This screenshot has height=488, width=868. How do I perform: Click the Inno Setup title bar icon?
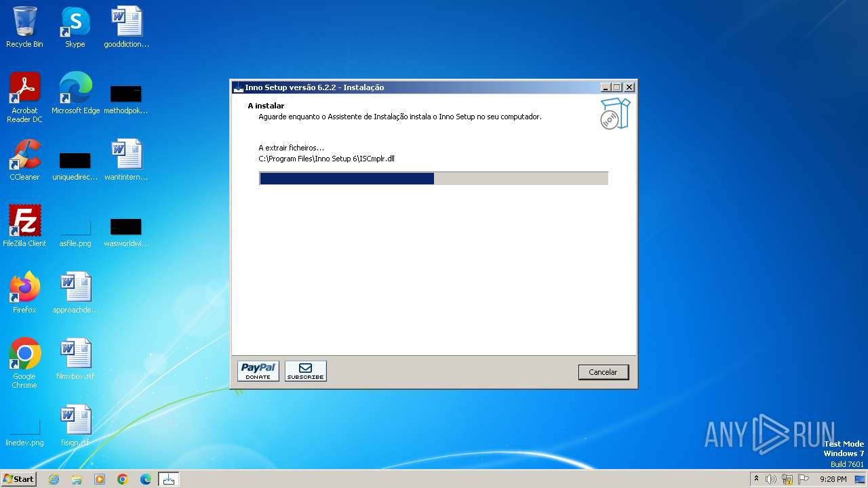[238, 87]
